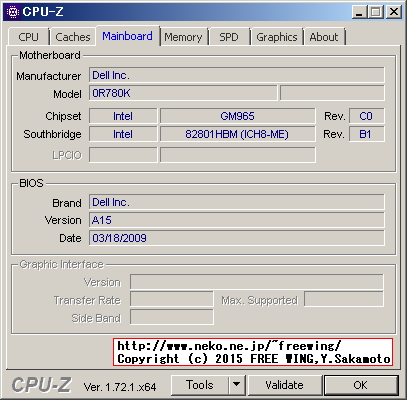
Task: Click the Chipset vendor Intel field
Action: pos(123,116)
